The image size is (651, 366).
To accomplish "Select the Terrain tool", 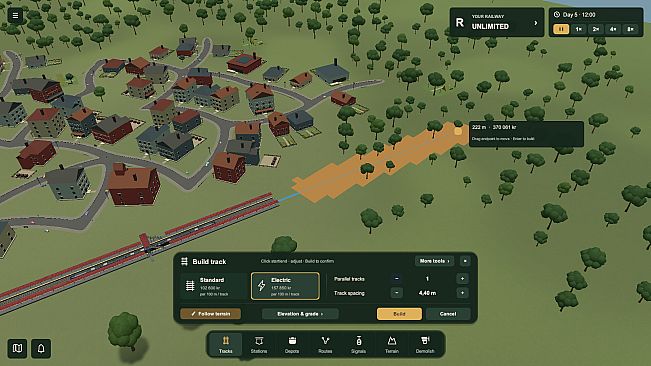I will tap(392, 344).
